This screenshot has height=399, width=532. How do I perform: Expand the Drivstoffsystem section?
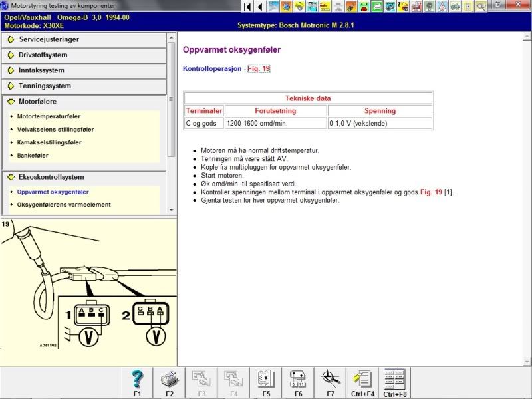pyautogui.click(x=83, y=55)
